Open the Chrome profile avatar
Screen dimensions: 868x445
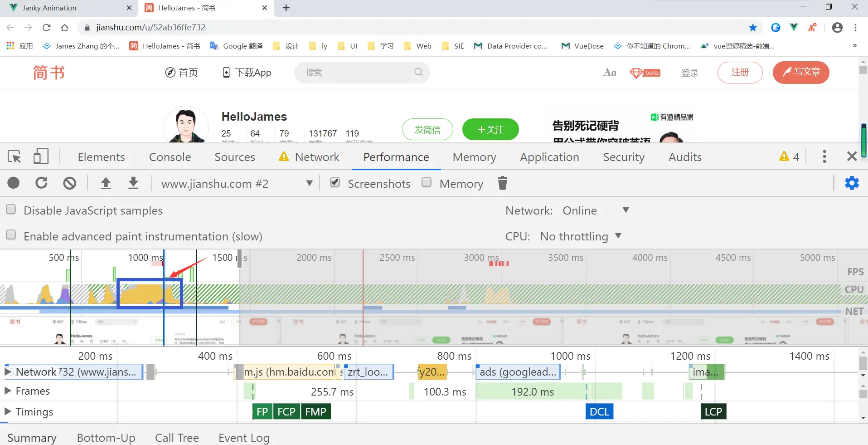pyautogui.click(x=837, y=28)
